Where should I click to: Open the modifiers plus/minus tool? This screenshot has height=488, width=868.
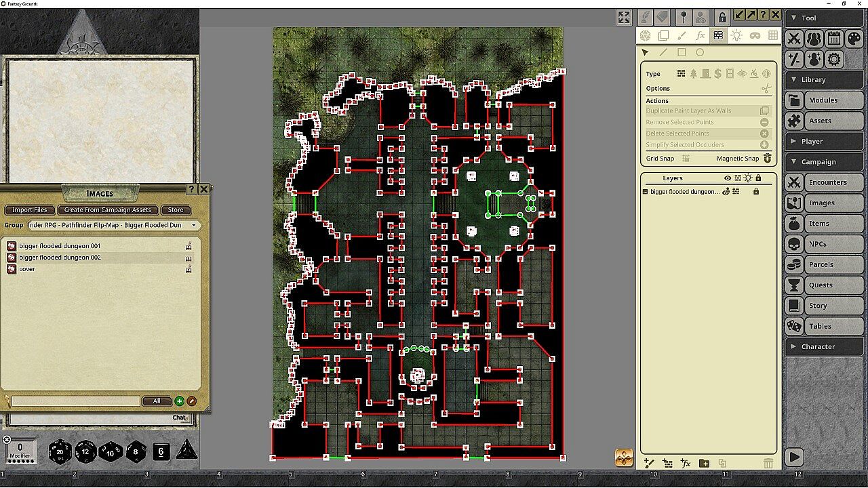[x=794, y=59]
